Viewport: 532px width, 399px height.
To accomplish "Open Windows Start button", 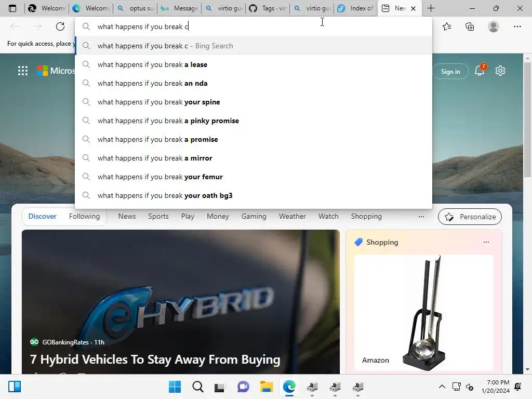I will coord(175,387).
